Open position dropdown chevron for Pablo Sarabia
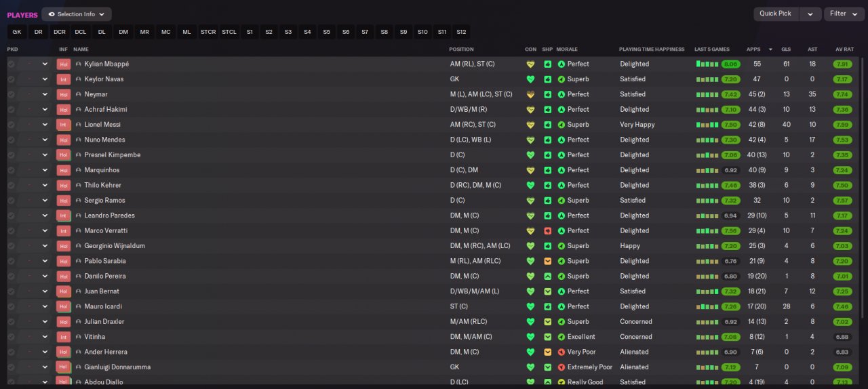The image size is (868, 389). pos(45,261)
